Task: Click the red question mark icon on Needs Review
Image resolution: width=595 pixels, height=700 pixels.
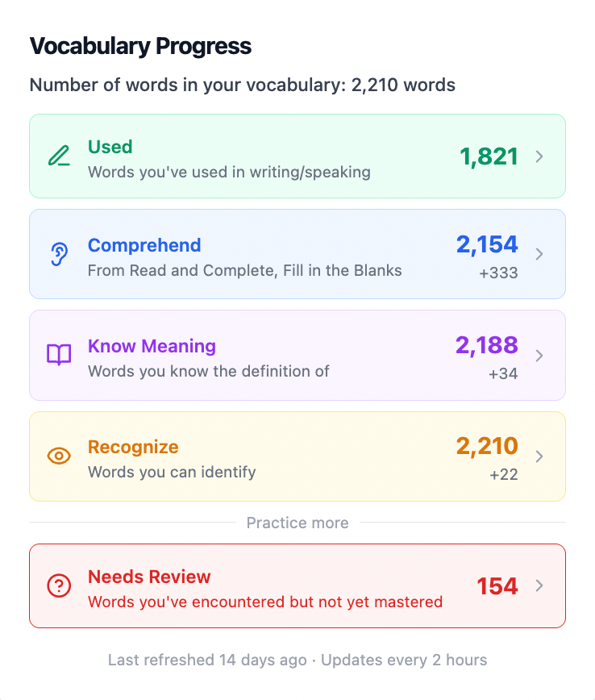Action: pyautogui.click(x=59, y=587)
